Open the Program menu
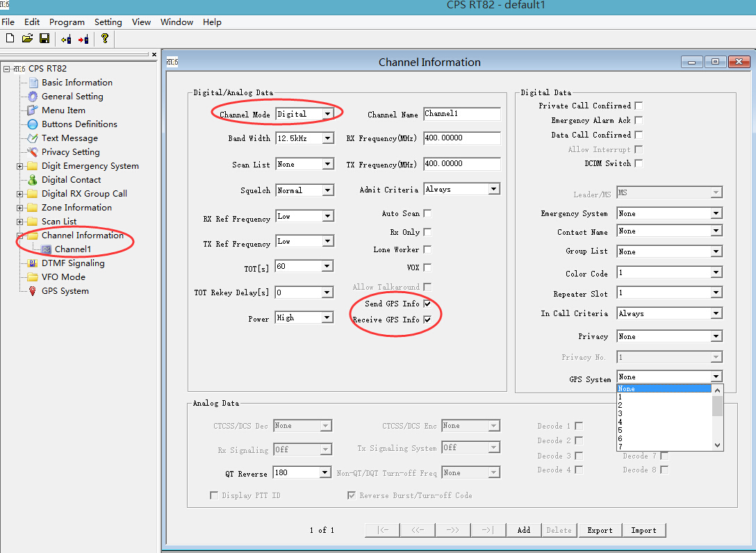Screen dimensions: 756x553 (67, 22)
